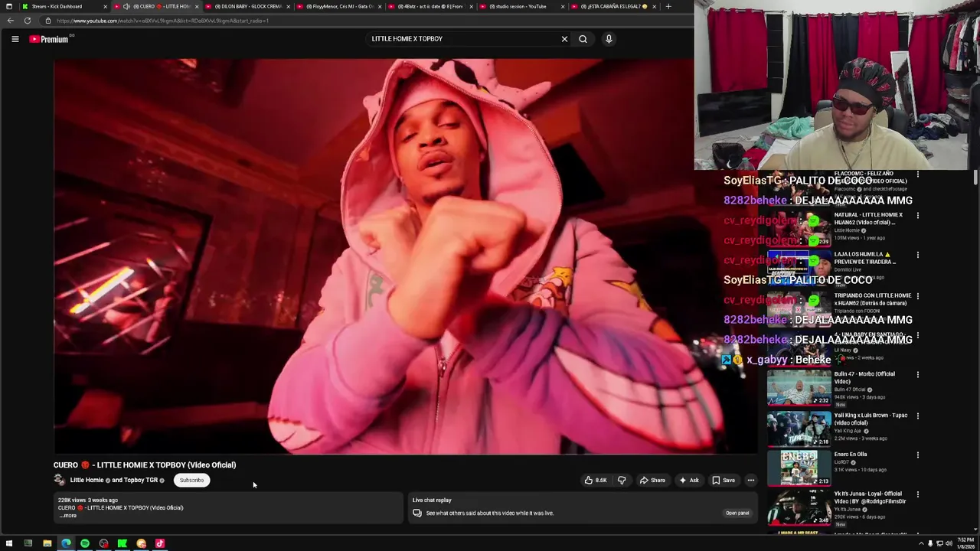
Task: Open the Little Homie channel avatar
Action: pos(60,481)
